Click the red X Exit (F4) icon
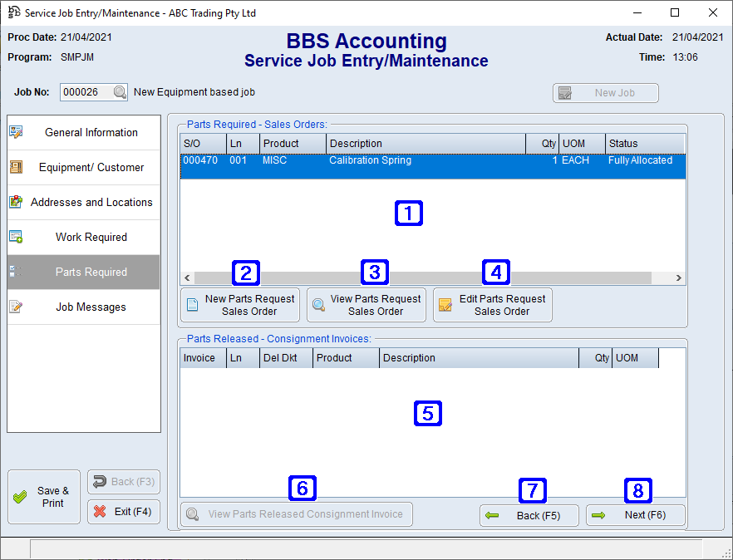The height and width of the screenshot is (560, 733). pyautogui.click(x=100, y=512)
